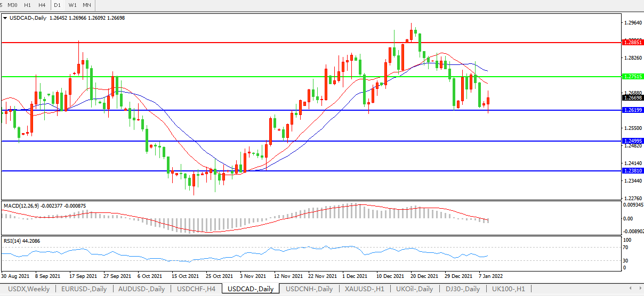Open the AUDUSD-,Daily chart tab
Screen dimensions: 644x296
(142, 289)
